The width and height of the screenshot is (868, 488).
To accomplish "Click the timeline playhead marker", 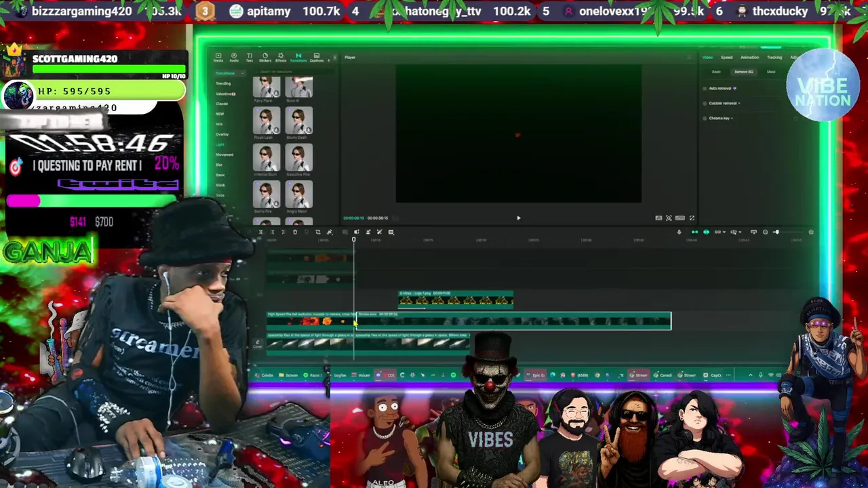I will (x=353, y=239).
